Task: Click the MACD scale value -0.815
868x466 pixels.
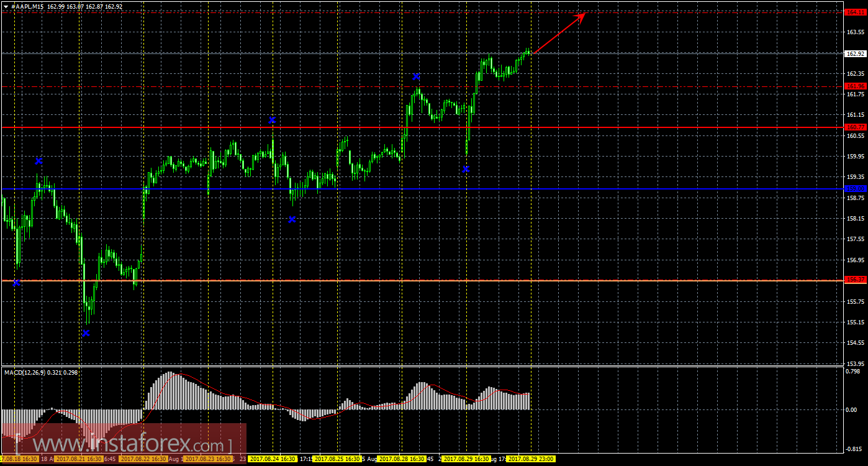Action: (x=855, y=449)
